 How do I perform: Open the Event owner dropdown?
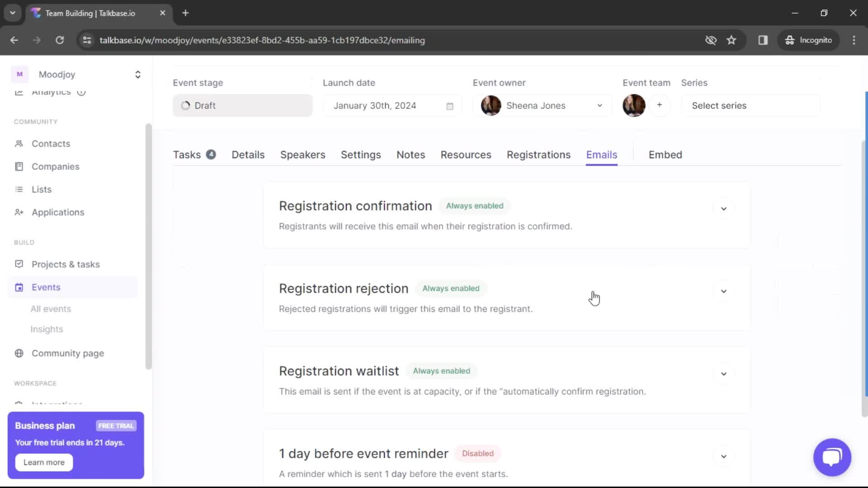tap(600, 105)
